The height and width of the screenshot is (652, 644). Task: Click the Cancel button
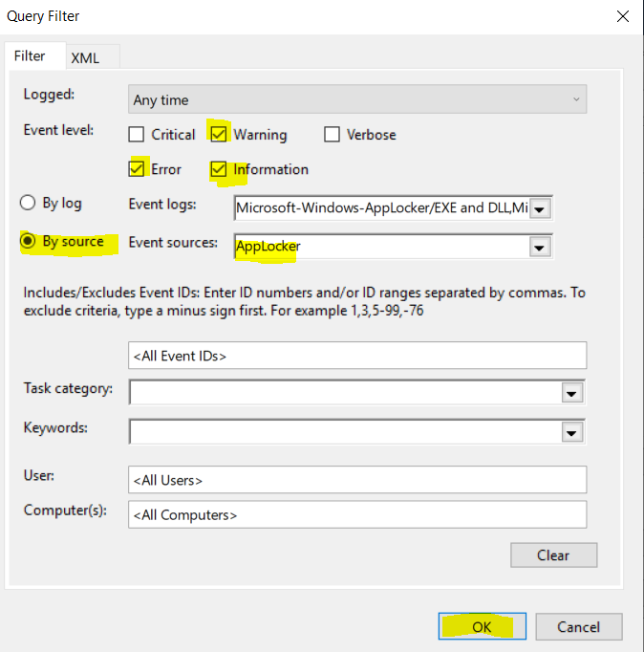click(x=579, y=626)
